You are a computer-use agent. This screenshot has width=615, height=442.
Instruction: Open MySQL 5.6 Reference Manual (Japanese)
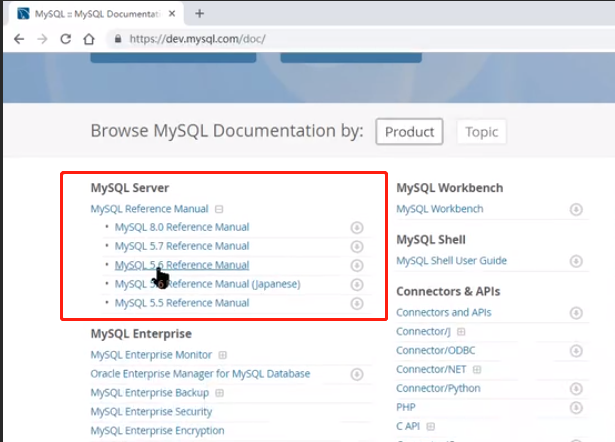point(207,284)
